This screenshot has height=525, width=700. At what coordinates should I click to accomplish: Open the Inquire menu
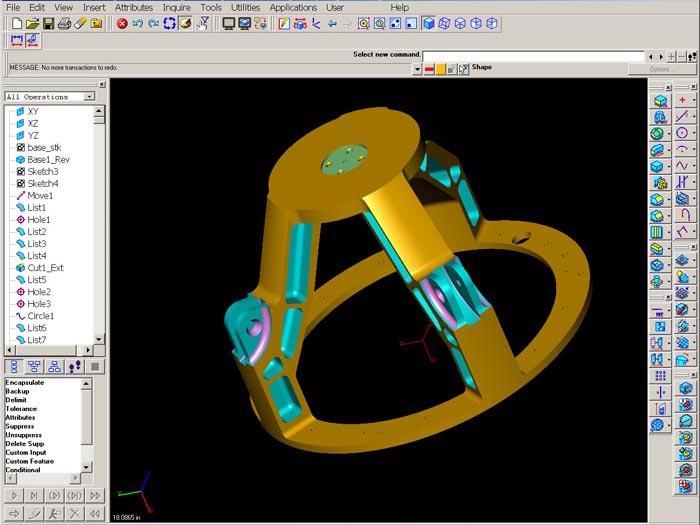pyautogui.click(x=177, y=7)
